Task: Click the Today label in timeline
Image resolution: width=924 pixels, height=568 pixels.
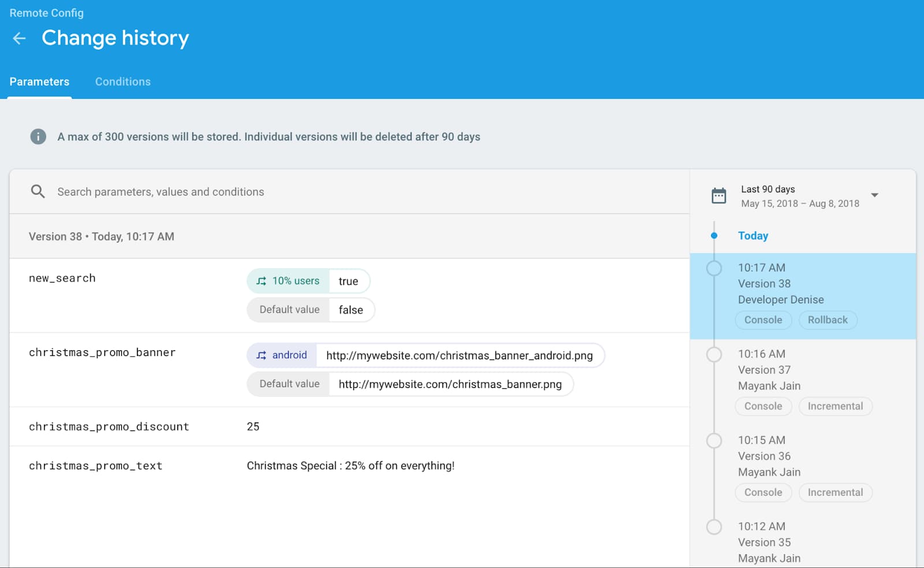Action: [753, 236]
